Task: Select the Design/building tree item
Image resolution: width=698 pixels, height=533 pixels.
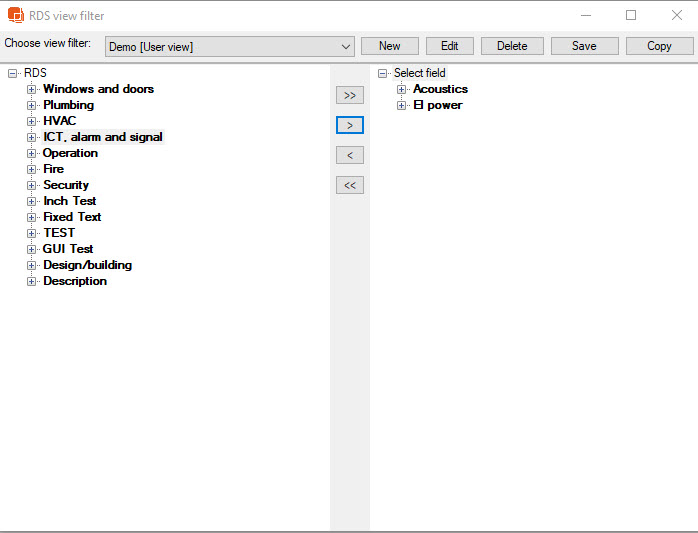Action: click(88, 265)
